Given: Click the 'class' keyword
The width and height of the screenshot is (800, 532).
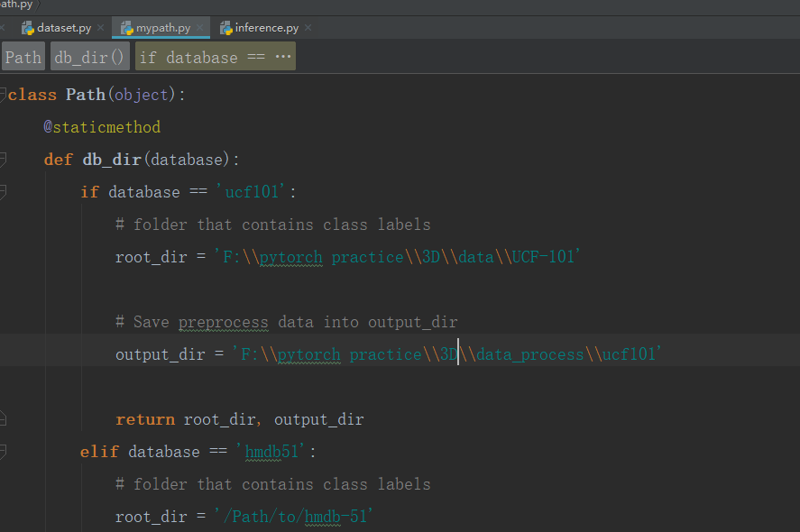Looking at the screenshot, I should (32, 95).
